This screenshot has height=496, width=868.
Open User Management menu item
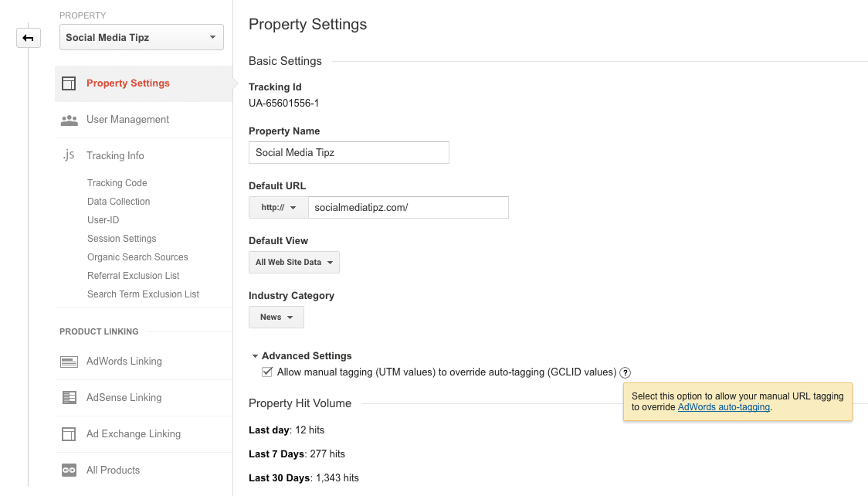click(x=144, y=120)
